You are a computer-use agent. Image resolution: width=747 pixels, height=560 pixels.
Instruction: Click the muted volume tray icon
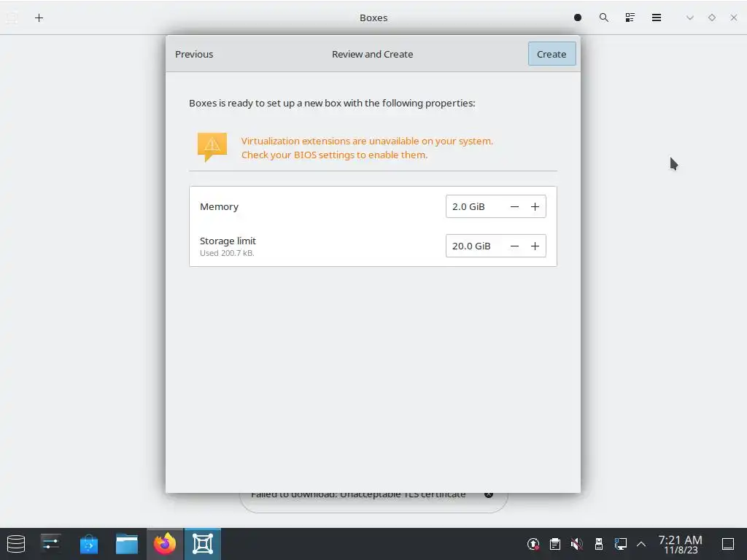pyautogui.click(x=577, y=544)
